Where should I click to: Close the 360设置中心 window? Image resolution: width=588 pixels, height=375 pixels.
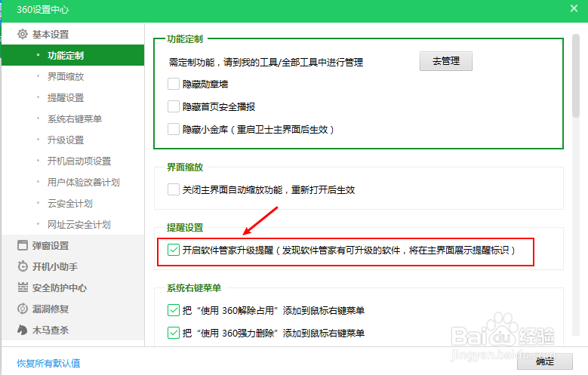pos(574,8)
